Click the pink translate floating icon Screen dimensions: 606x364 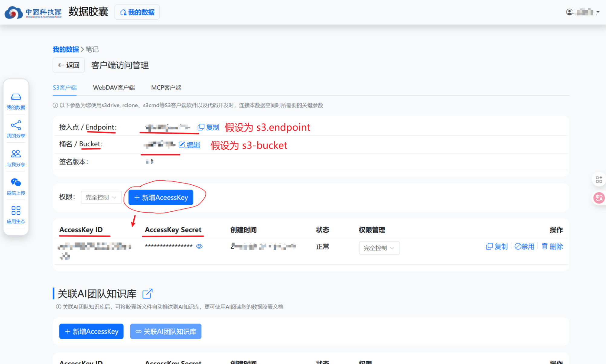pos(599,198)
